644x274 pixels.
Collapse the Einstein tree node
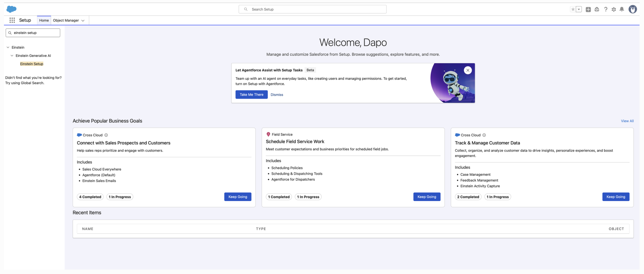click(x=8, y=47)
